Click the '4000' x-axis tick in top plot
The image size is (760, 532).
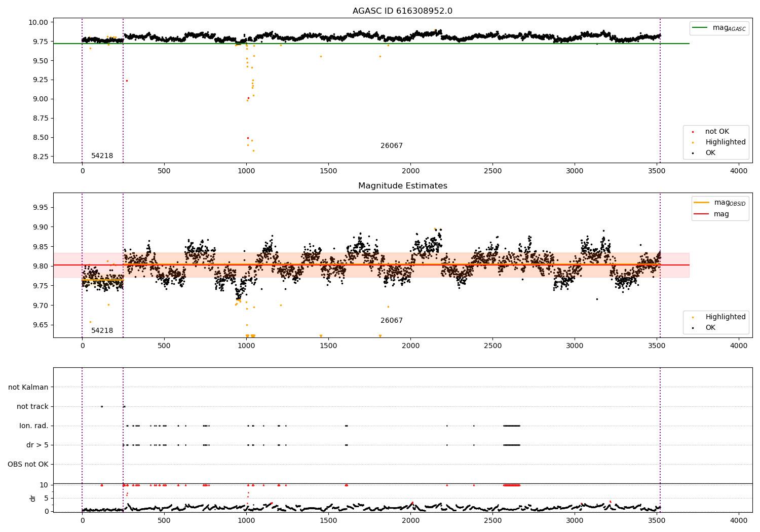pos(739,171)
